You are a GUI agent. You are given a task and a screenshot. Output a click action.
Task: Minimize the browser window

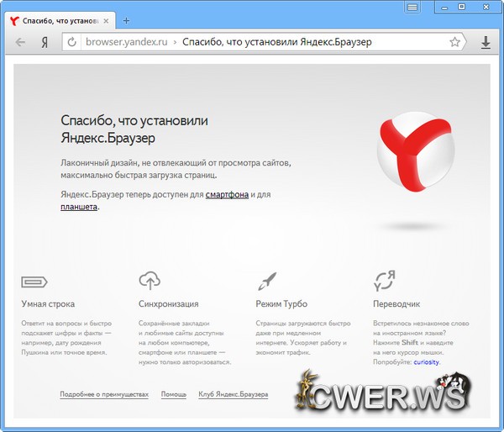[444, 8]
